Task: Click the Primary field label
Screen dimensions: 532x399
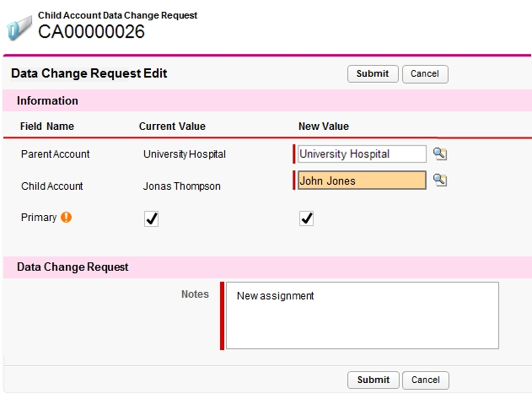Action: click(39, 218)
